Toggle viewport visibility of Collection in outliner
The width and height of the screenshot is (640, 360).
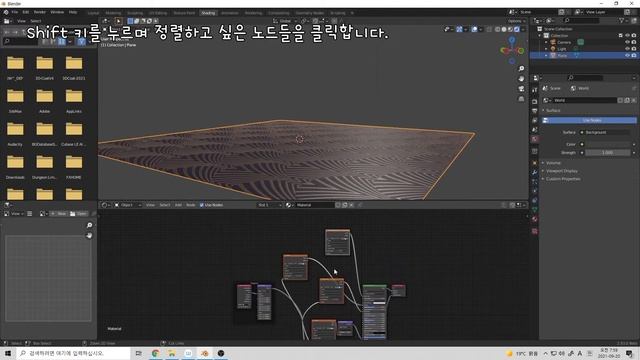(x=627, y=36)
